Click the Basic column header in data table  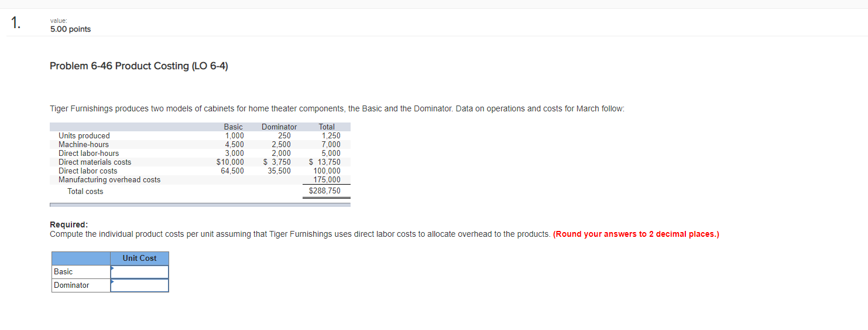coord(233,127)
